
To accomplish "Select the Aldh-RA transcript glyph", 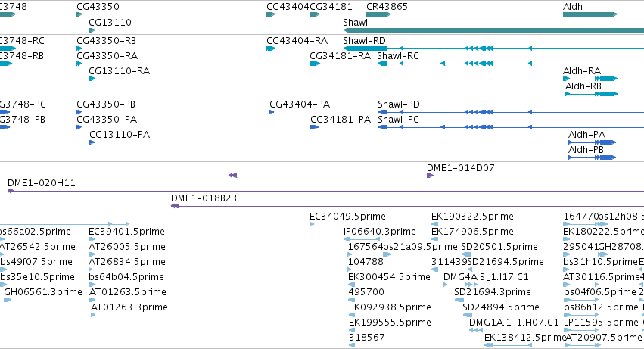I will tap(590, 79).
